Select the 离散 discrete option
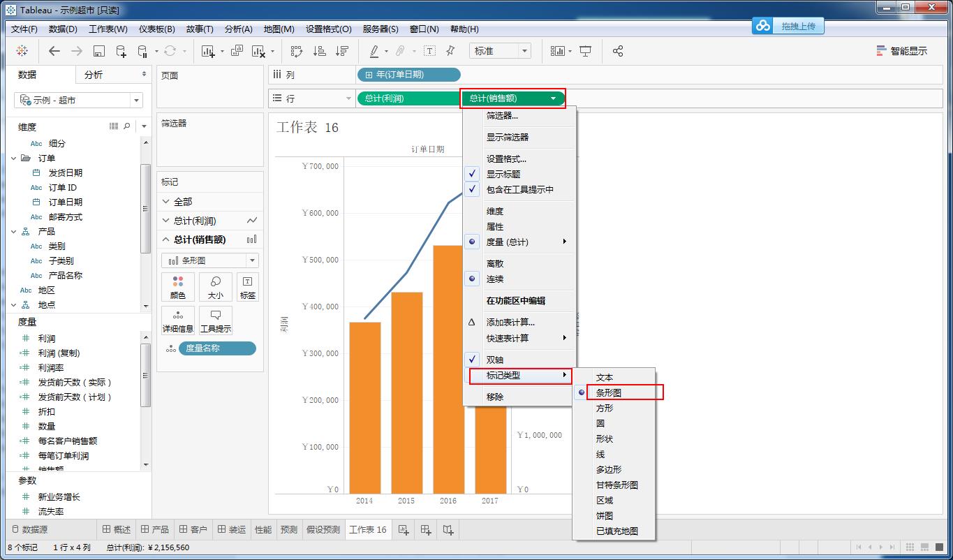Image resolution: width=953 pixels, height=560 pixels. pyautogui.click(x=519, y=264)
